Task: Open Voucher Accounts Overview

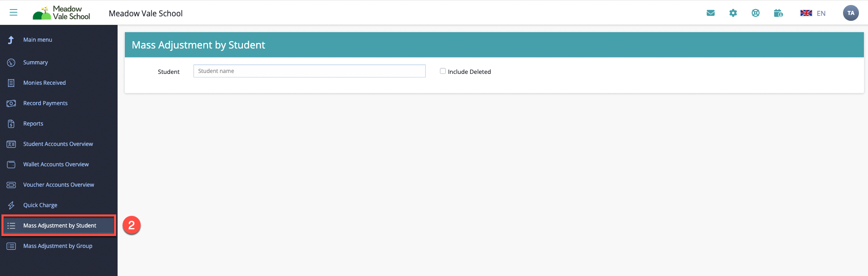Action: click(x=59, y=185)
